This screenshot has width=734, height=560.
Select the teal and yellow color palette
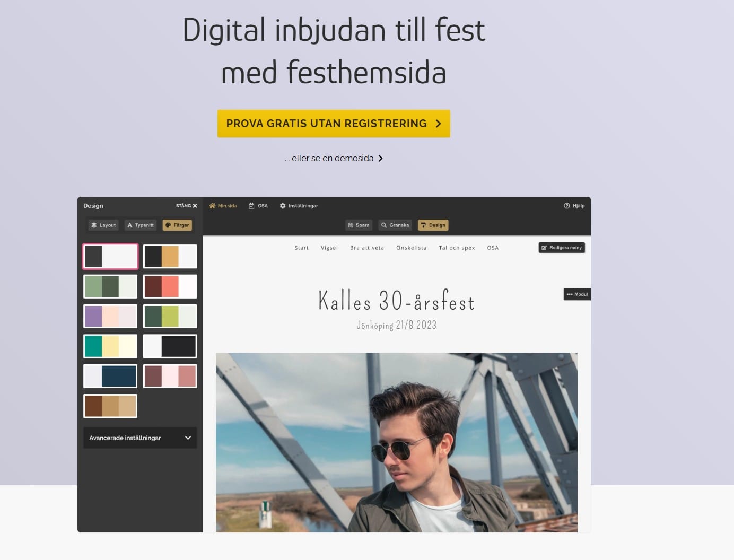point(110,346)
